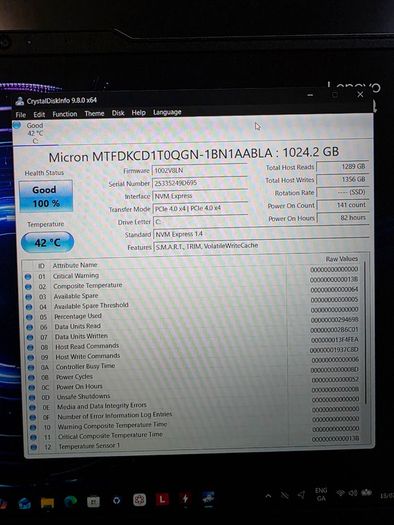394x525 pixels.
Task: Open the Microsoft Store taskbar icon
Action: (93, 501)
